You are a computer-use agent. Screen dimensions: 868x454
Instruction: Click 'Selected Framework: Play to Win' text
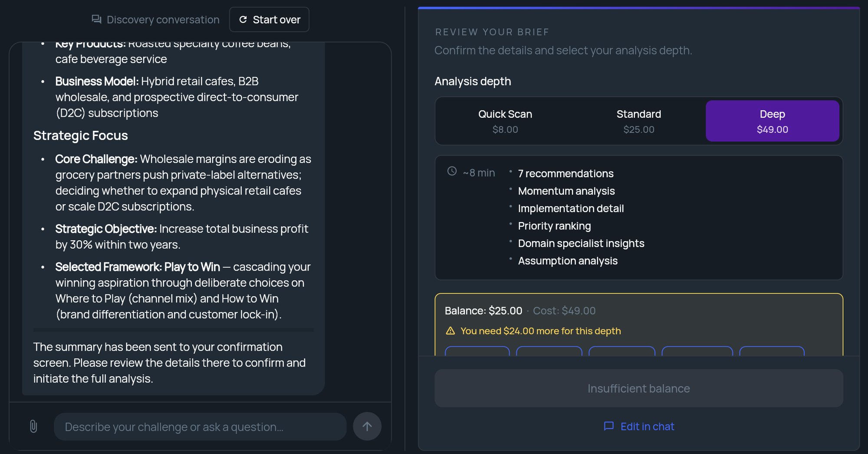[x=138, y=267]
